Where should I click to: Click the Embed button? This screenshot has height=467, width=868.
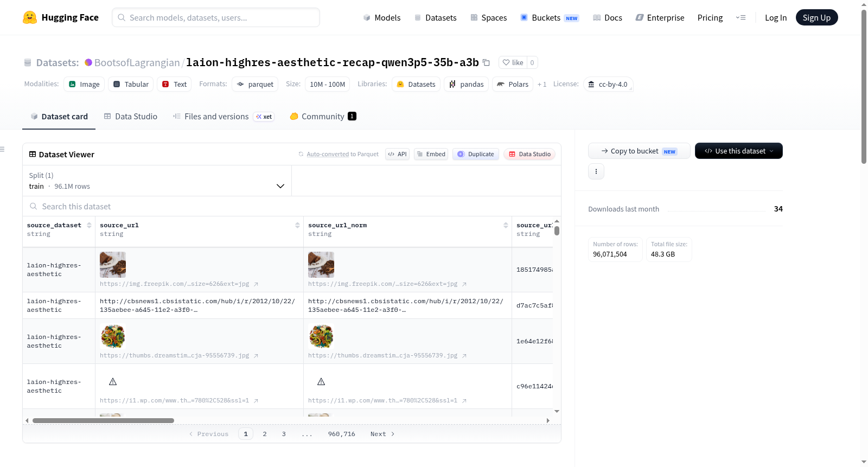(x=431, y=154)
